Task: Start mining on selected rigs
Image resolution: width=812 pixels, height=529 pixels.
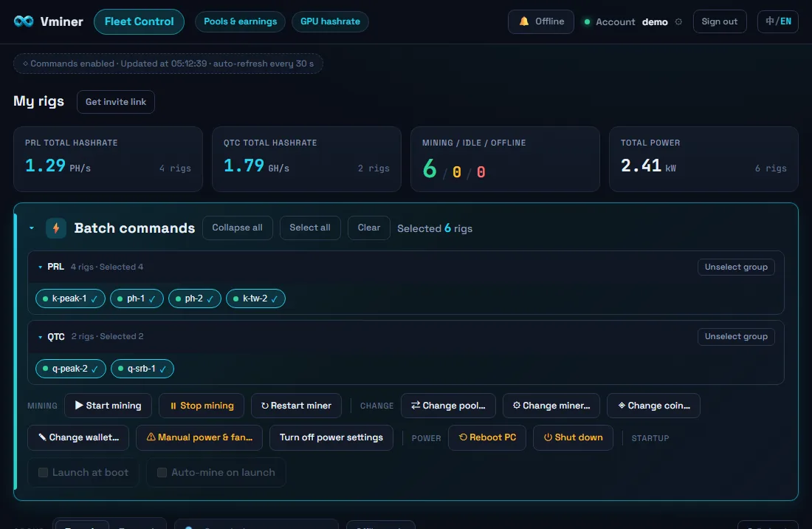Action: [109, 406]
